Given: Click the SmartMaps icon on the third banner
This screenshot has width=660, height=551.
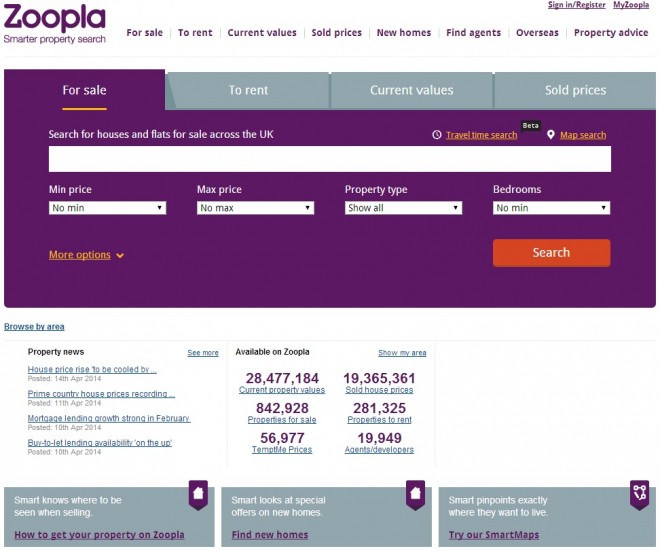Looking at the screenshot, I should coord(639,495).
